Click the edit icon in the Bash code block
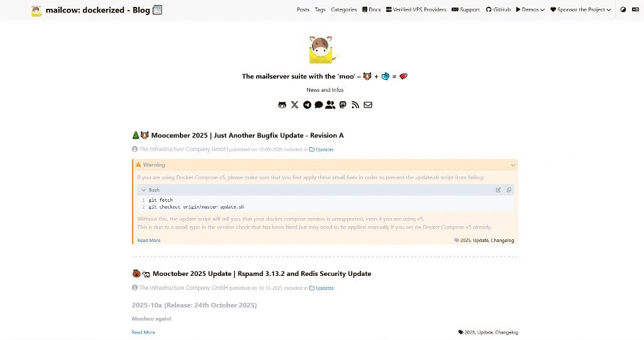This screenshot has height=340, width=644. point(498,190)
